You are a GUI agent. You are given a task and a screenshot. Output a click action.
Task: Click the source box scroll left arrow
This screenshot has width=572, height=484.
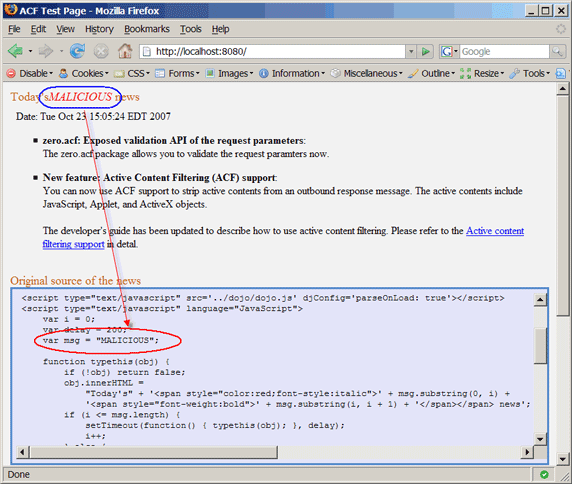coord(22,452)
